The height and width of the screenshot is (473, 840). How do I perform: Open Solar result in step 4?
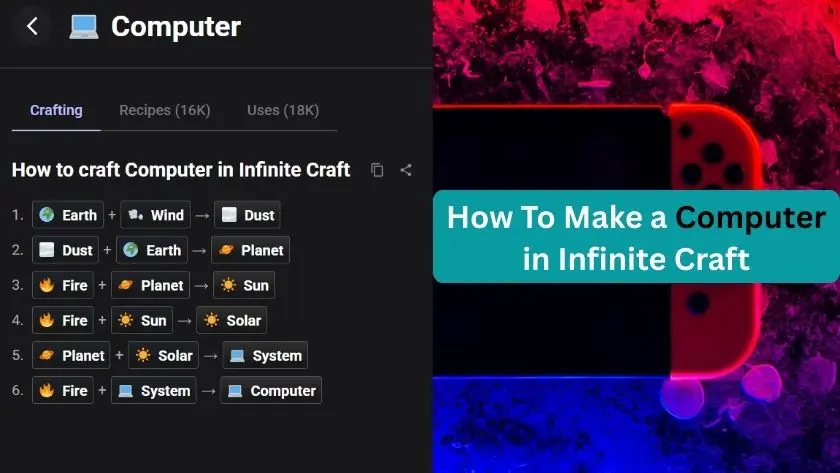tap(231, 320)
